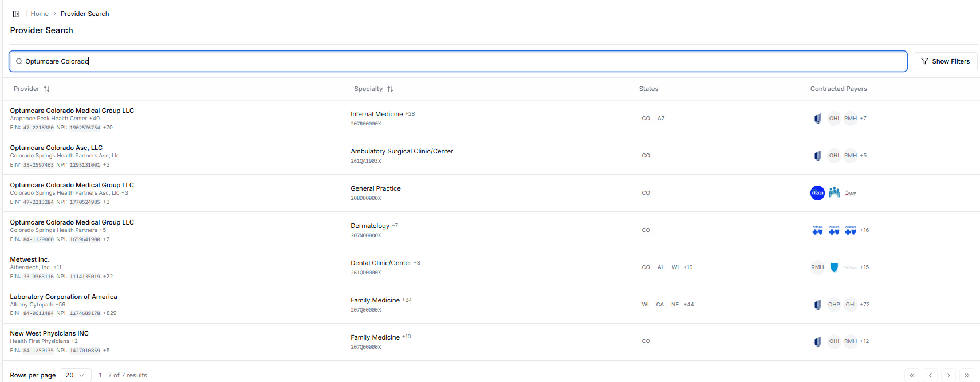Open Laboratory Corporation of America provider
The image size is (980, 382).
pos(64,297)
